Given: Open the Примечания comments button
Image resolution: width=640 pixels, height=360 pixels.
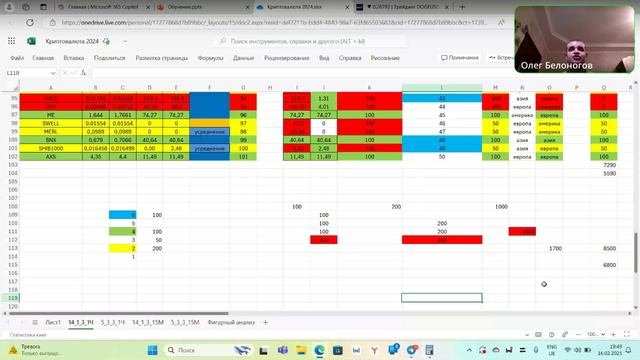Looking at the screenshot, I should click(x=460, y=58).
